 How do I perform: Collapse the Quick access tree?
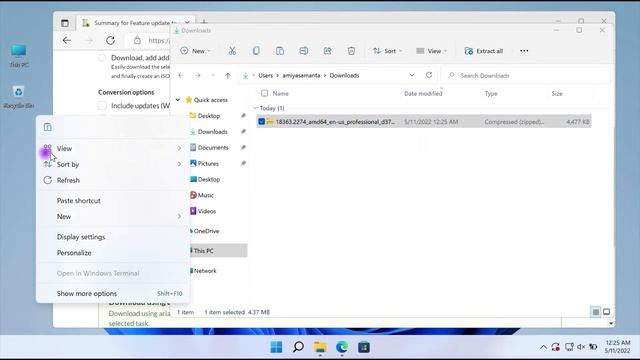tap(178, 100)
